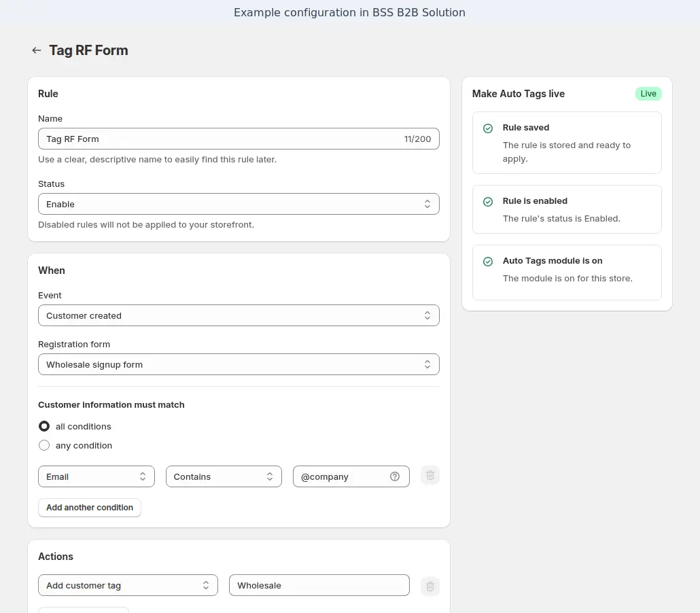Click the Make Auto Tags live heading
Screen dimensions: 700x613
pos(519,94)
